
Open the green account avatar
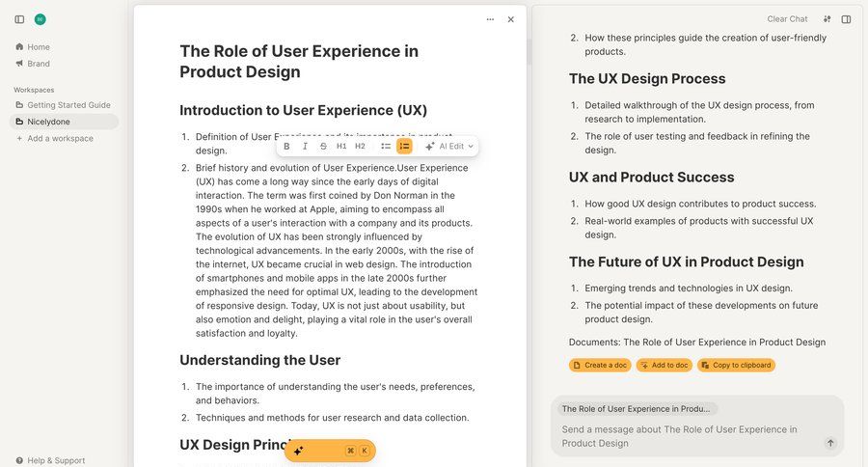(x=40, y=19)
